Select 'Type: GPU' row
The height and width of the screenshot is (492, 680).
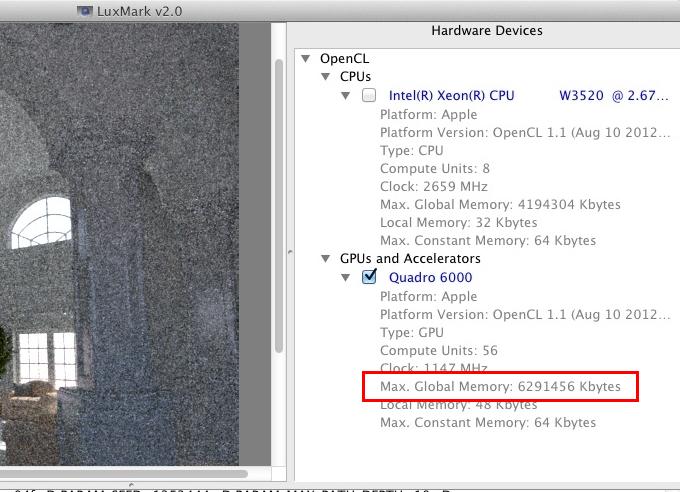pyautogui.click(x=412, y=332)
